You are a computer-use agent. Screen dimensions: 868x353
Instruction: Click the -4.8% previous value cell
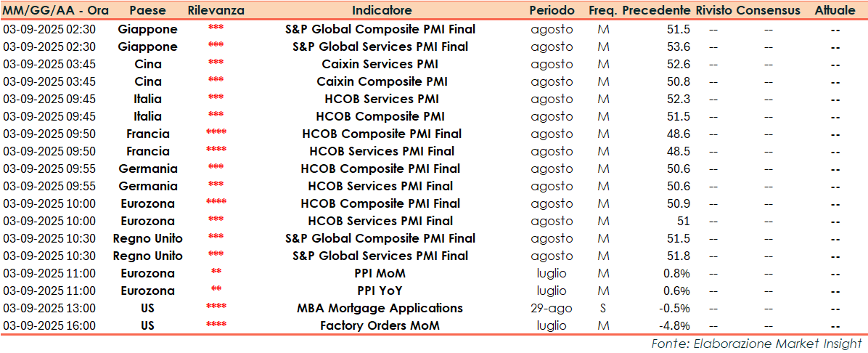673,325
